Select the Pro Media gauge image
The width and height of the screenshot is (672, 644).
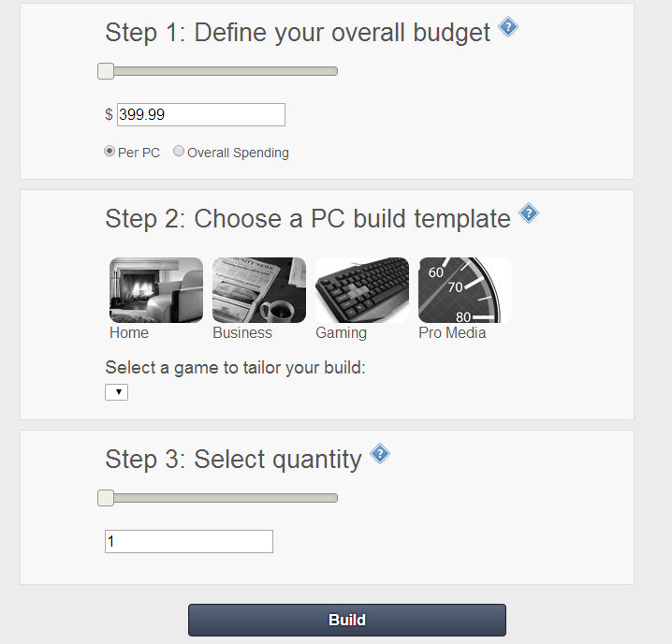[464, 290]
